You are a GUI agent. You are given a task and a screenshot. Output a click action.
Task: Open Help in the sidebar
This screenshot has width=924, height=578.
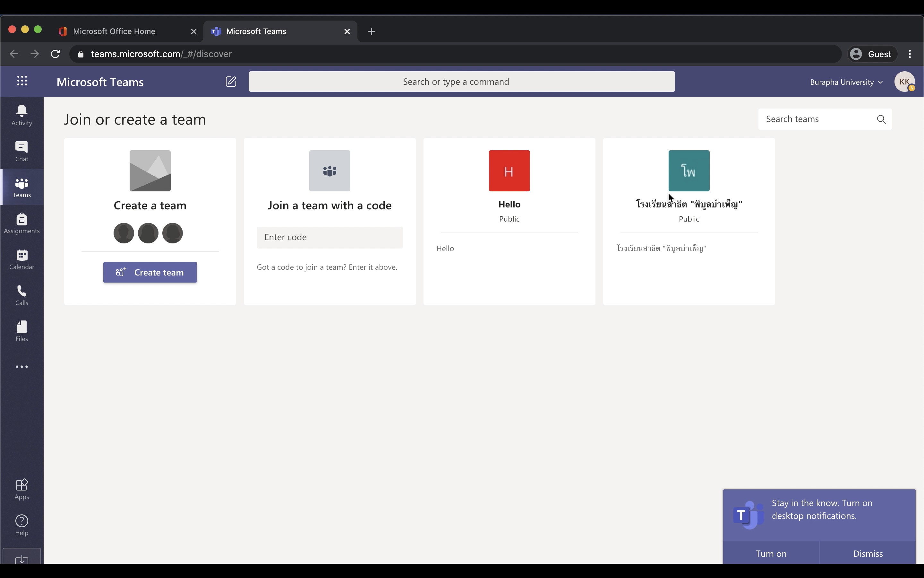[22, 525]
